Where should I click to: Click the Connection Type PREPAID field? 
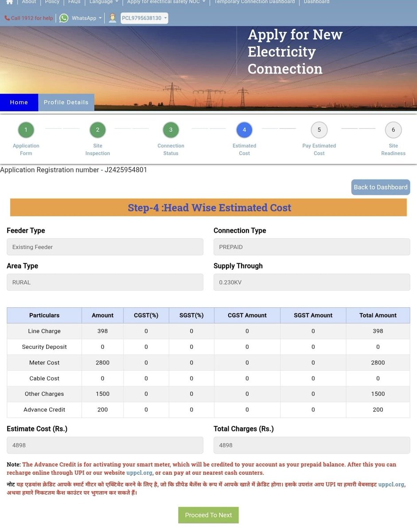click(312, 247)
